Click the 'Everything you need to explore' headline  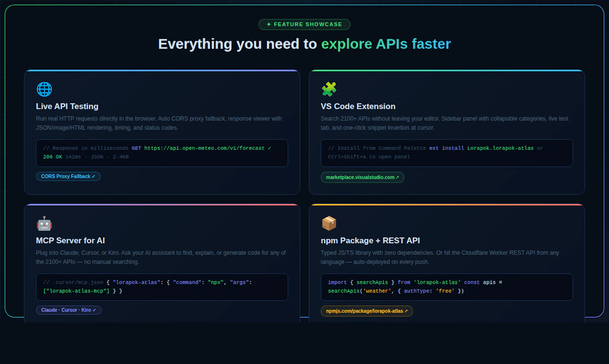click(304, 44)
